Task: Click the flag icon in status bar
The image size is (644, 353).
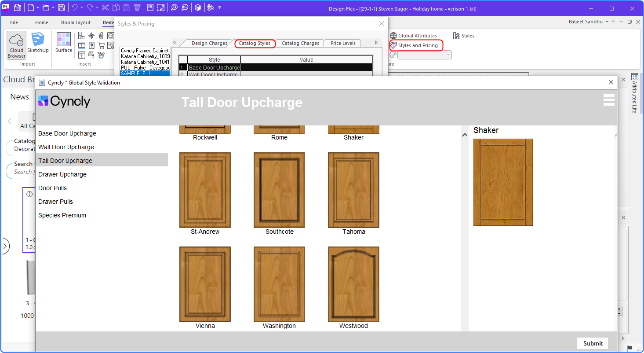Action: click(629, 348)
